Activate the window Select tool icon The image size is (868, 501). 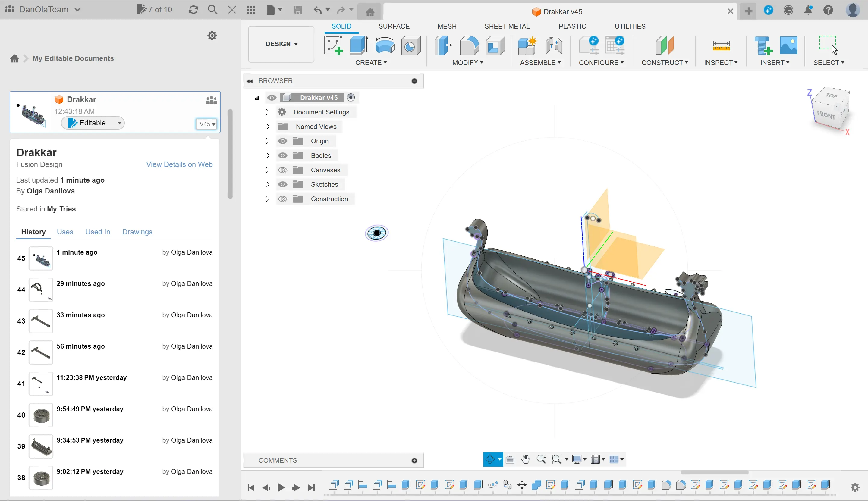coord(828,45)
